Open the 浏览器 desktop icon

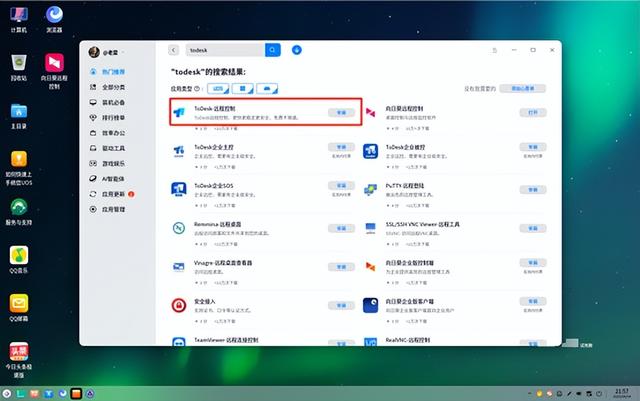(x=54, y=15)
